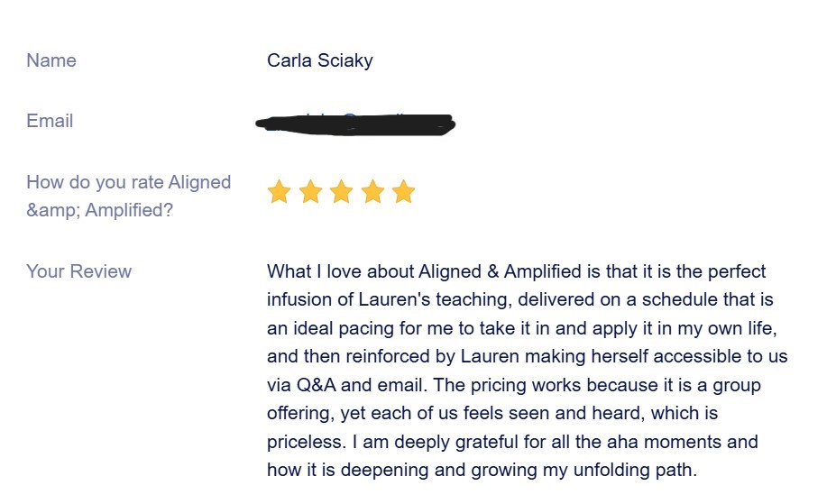Click the Email field label
The width and height of the screenshot is (836, 504).
point(50,121)
